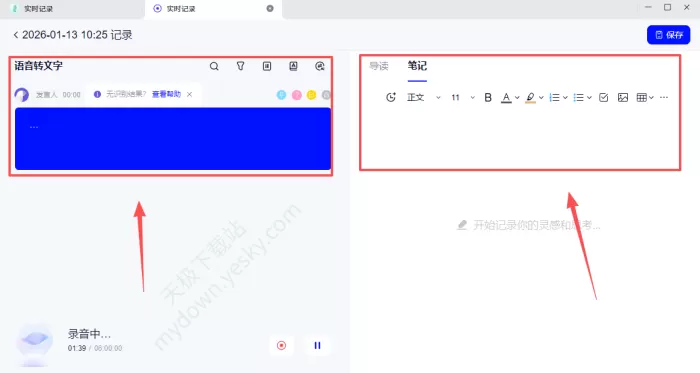Stop the recording with the red button
The image size is (700, 373).
click(281, 345)
